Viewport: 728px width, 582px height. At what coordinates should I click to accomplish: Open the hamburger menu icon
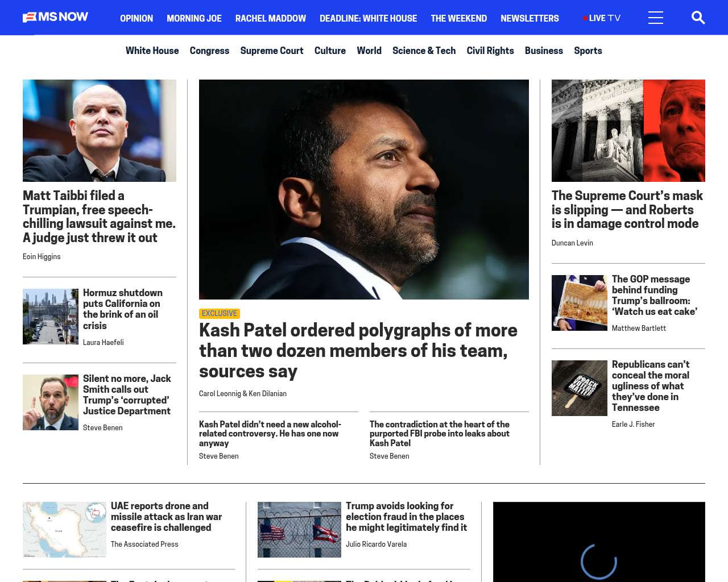coord(656,18)
